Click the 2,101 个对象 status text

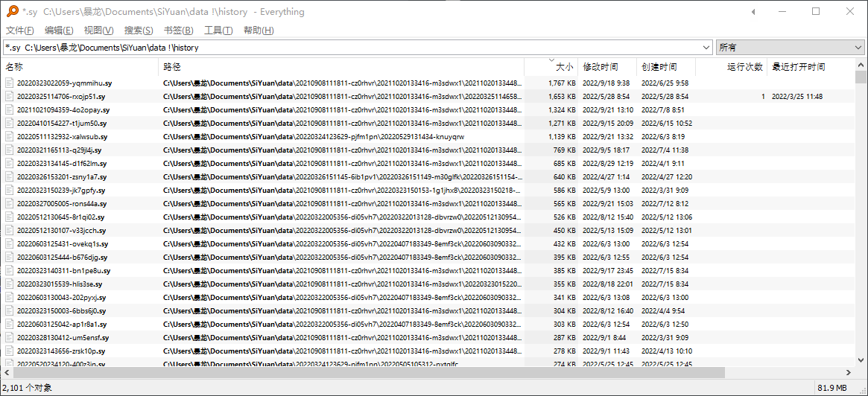[27, 388]
